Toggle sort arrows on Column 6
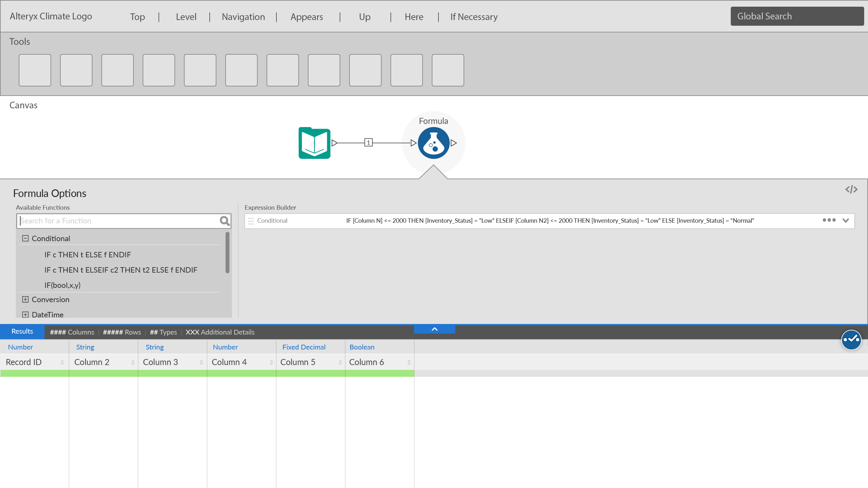Image resolution: width=868 pixels, height=488 pixels. tap(409, 362)
